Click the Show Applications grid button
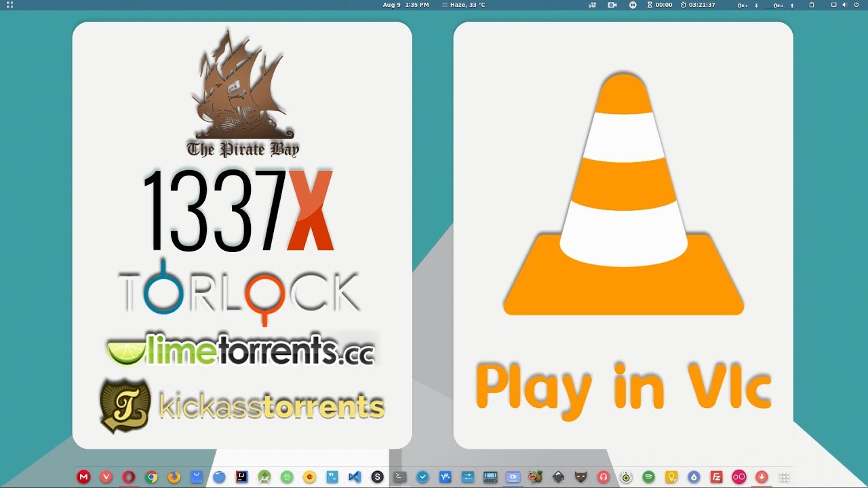 783,476
